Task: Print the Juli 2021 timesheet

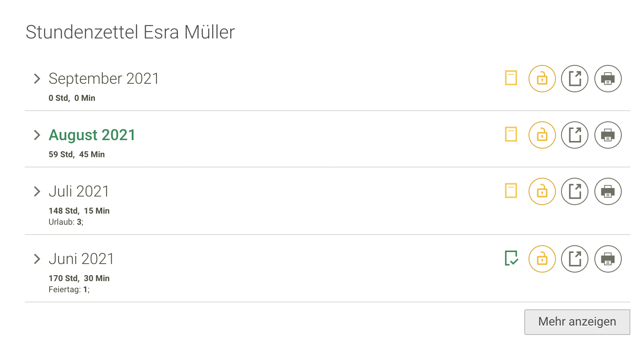Action: [608, 191]
